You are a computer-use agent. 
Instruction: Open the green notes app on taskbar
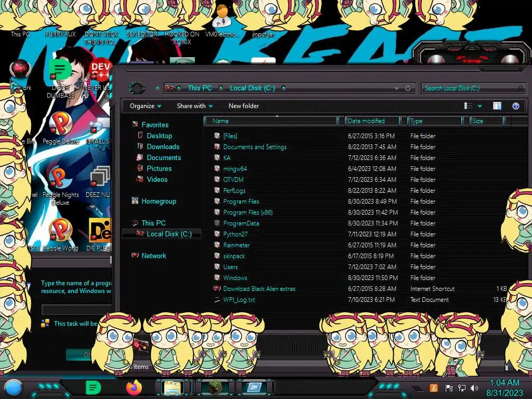(93, 388)
